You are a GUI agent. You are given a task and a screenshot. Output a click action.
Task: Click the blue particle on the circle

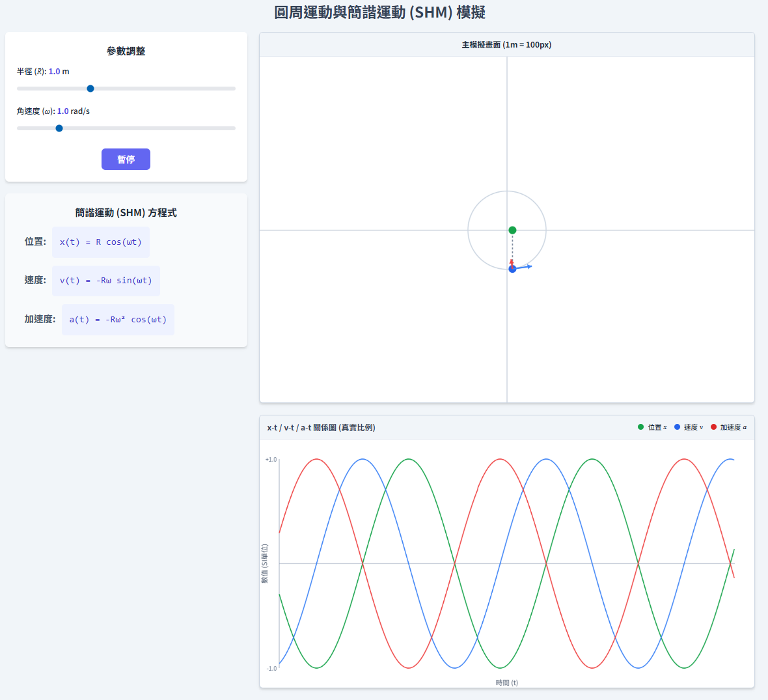512,269
